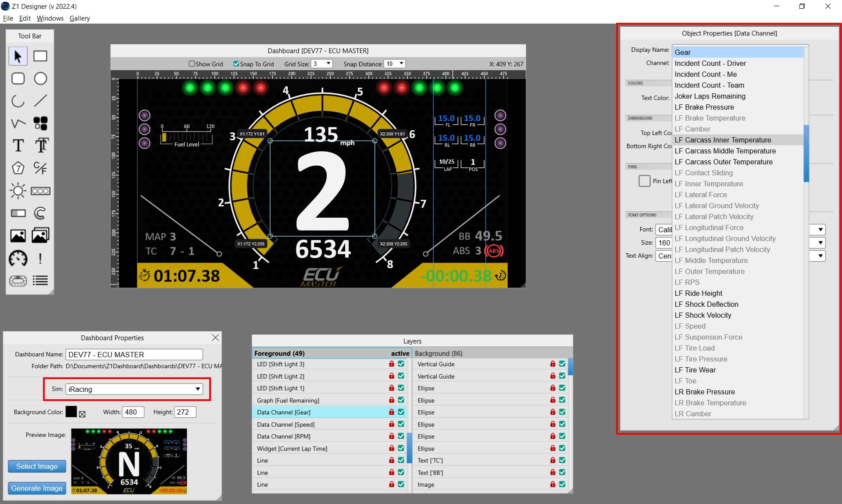Select the list lines table tool
Viewport: 842px width, 504px height.
(40, 280)
